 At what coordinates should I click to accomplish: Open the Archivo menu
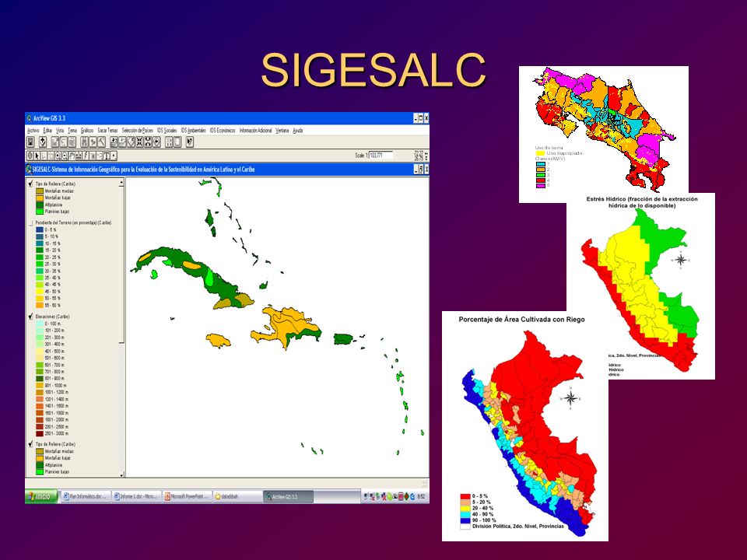click(x=33, y=130)
